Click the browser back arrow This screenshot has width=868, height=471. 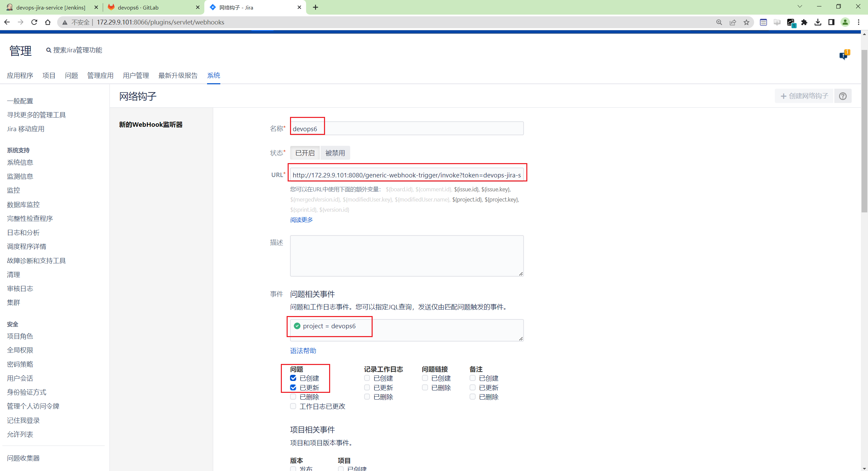7,22
